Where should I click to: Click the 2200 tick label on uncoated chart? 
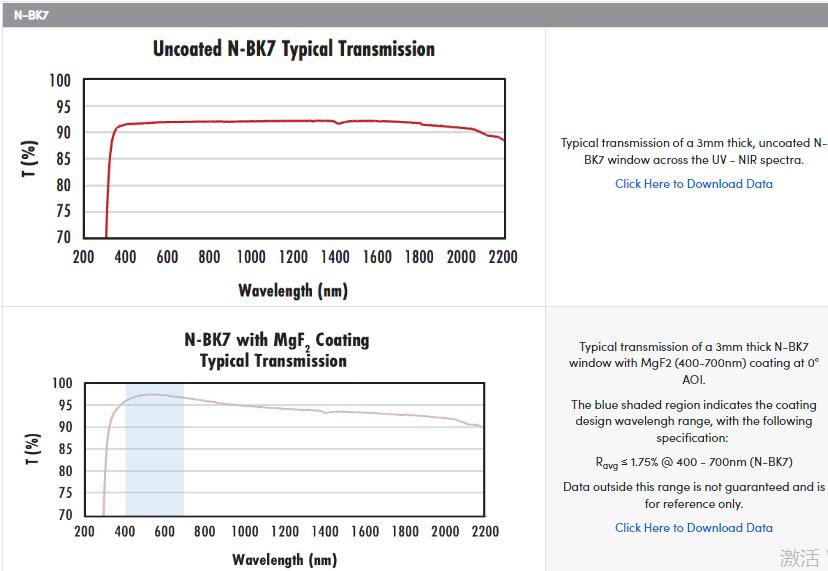click(502, 257)
